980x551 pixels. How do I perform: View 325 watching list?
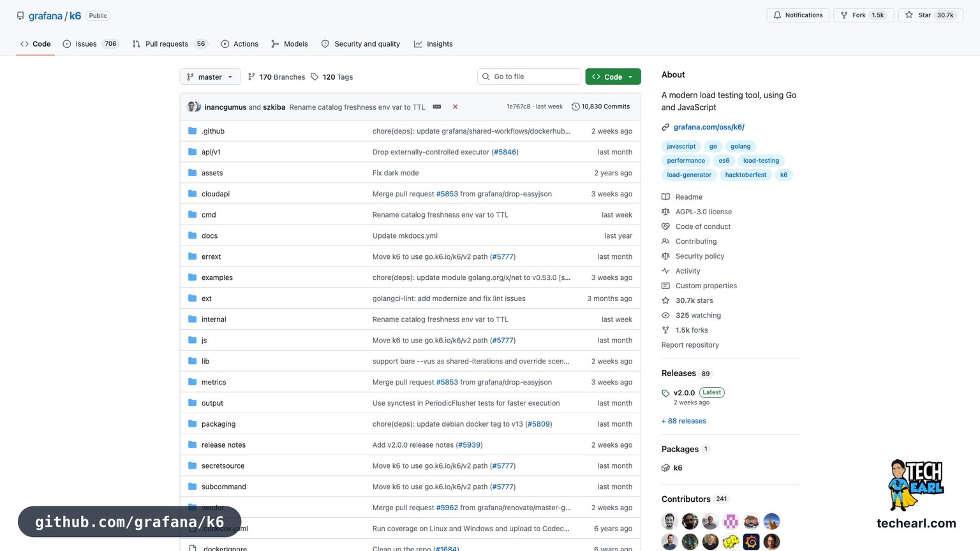691,315
